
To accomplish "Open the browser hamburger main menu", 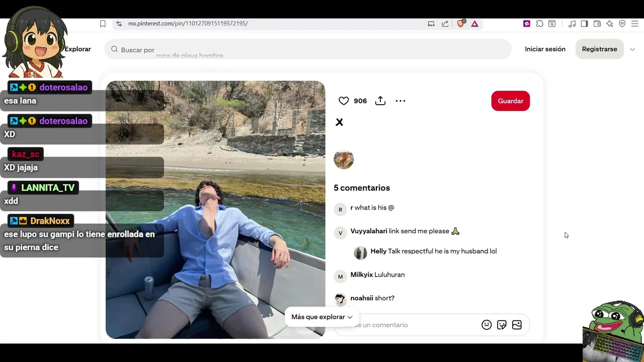I will pos(635,24).
